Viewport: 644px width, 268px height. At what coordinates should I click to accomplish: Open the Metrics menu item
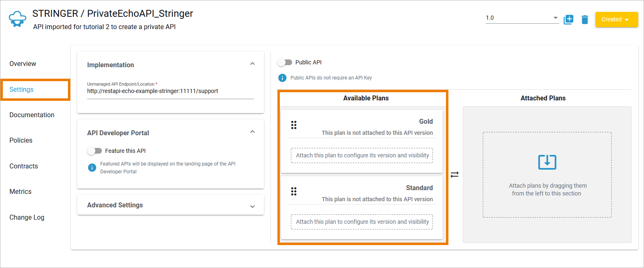coord(20,191)
